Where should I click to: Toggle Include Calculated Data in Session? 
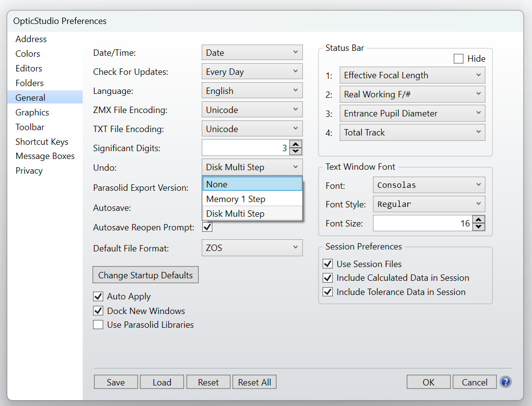point(328,278)
